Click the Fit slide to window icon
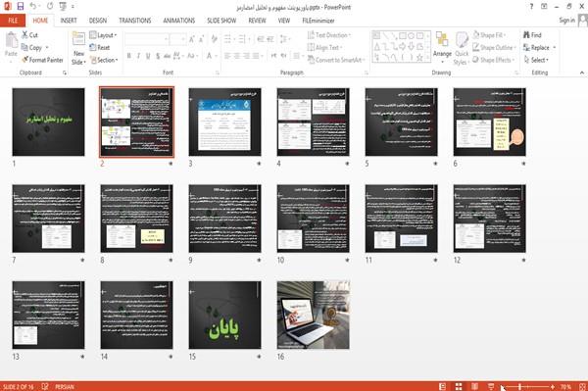 pyautogui.click(x=582, y=386)
